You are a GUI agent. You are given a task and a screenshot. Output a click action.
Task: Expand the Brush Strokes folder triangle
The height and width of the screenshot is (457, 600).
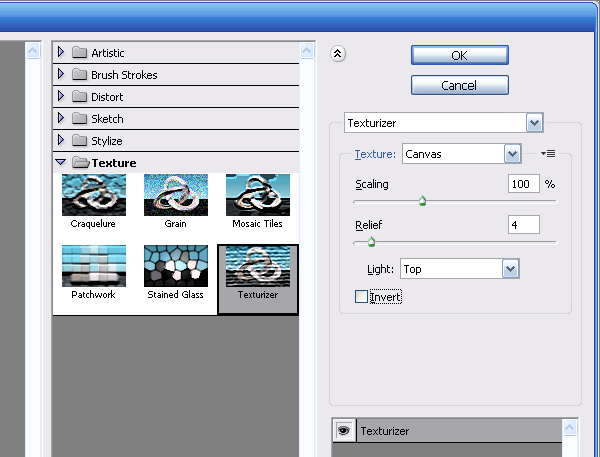tap(60, 74)
